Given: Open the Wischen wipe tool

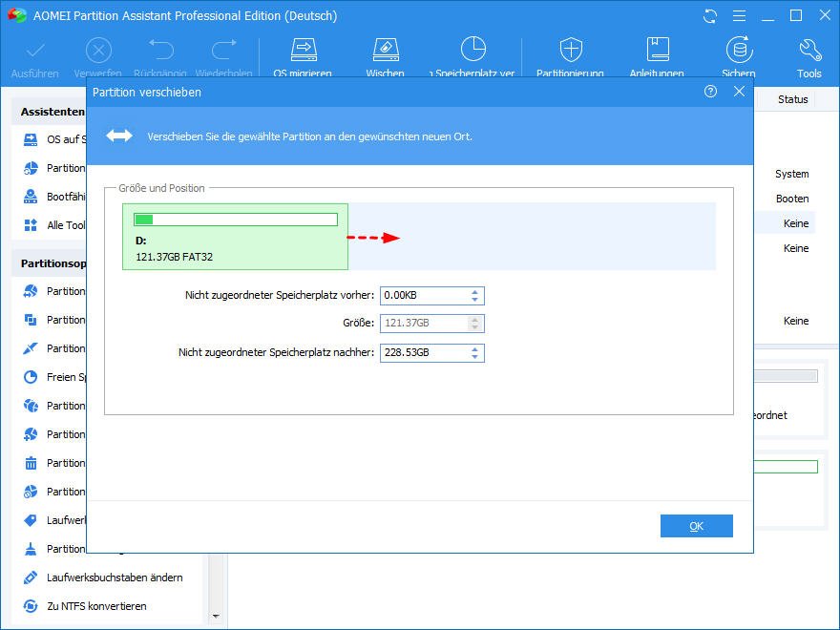Looking at the screenshot, I should [x=386, y=50].
